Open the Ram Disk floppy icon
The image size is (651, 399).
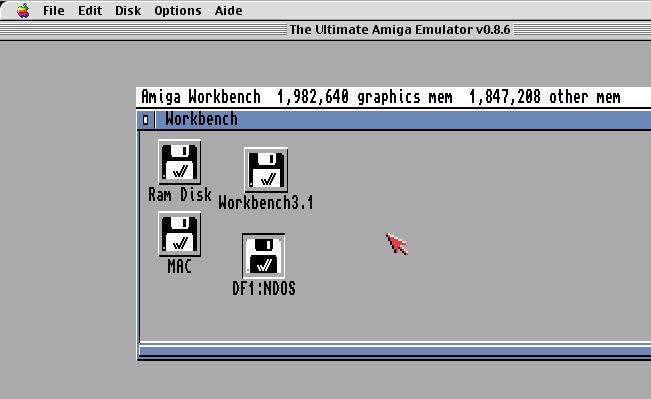(179, 162)
